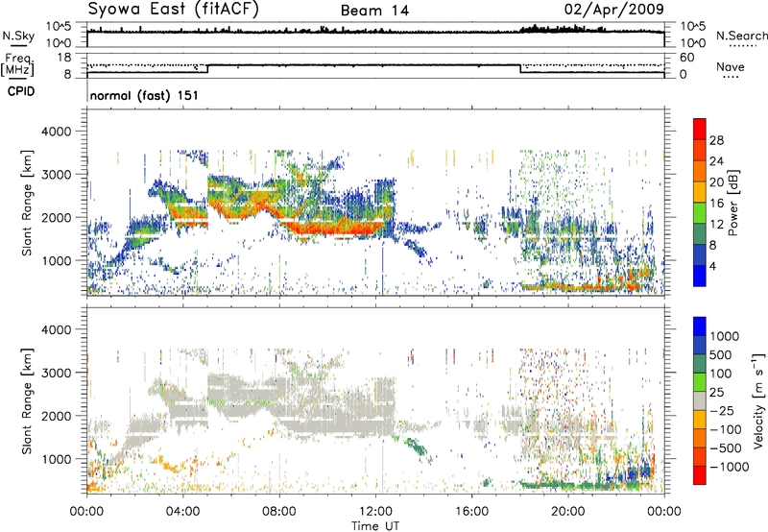768x532 pixels.
Task: Click the 'Beam 14' label
Action: (x=374, y=11)
